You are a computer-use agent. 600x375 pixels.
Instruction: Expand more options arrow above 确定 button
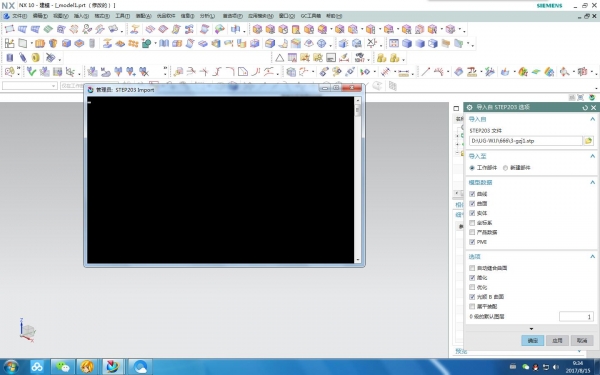(531, 329)
